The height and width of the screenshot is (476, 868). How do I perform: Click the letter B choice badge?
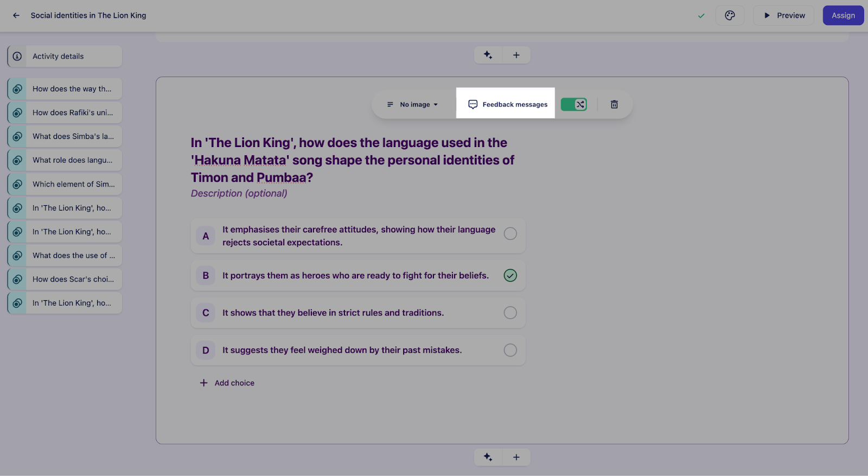[x=206, y=276]
